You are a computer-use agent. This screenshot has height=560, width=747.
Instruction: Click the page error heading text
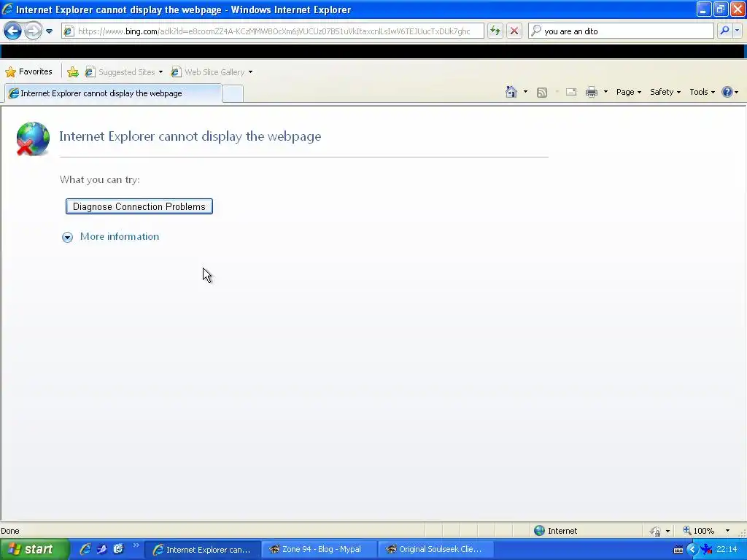190,136
